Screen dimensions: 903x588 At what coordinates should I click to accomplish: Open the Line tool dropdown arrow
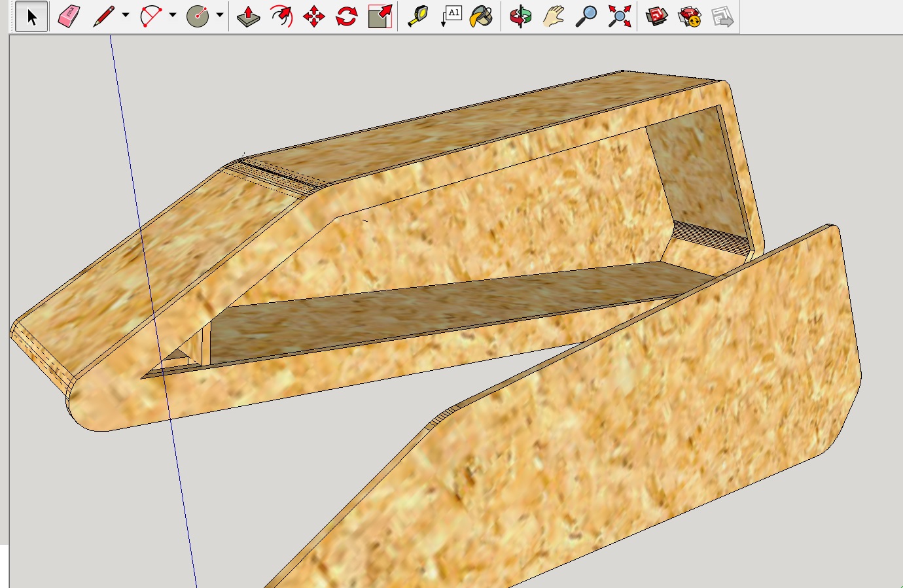point(126,15)
